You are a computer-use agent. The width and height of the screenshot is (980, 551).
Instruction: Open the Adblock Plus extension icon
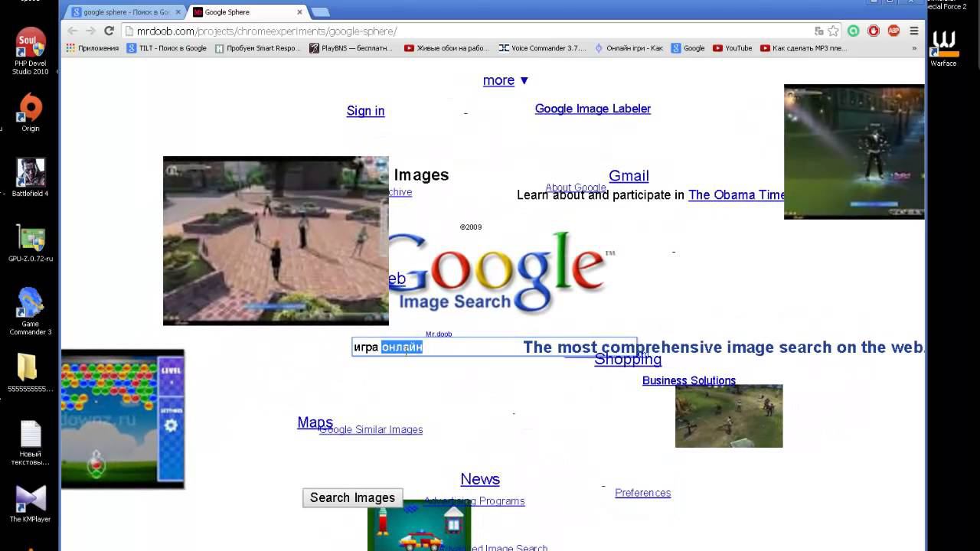[893, 31]
